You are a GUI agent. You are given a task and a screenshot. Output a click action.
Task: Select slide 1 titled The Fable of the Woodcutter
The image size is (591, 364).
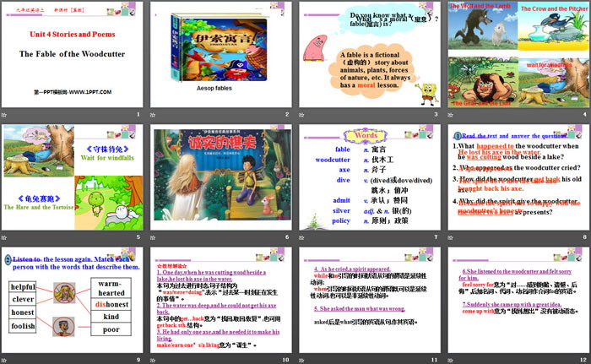[72, 54]
